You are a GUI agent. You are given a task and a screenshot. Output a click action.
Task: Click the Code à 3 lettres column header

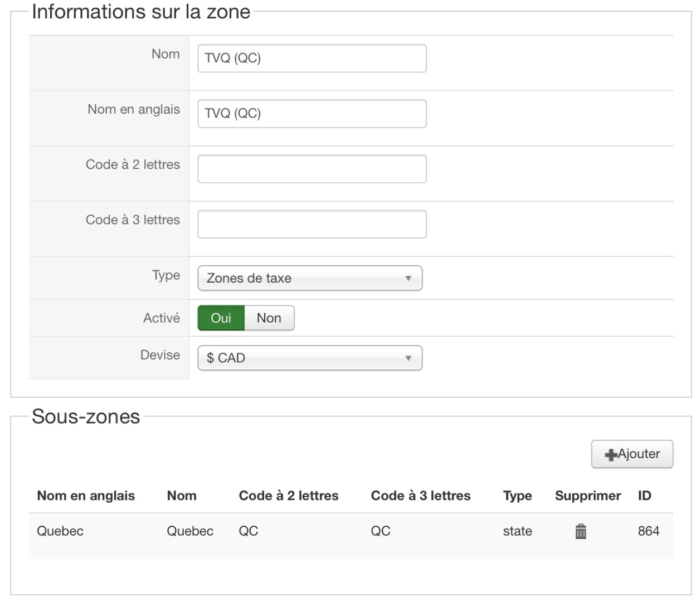(x=420, y=496)
